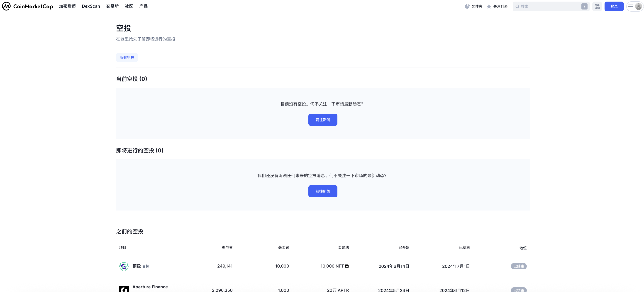
Task: Click the Aperture Finance logo
Action: (124, 289)
